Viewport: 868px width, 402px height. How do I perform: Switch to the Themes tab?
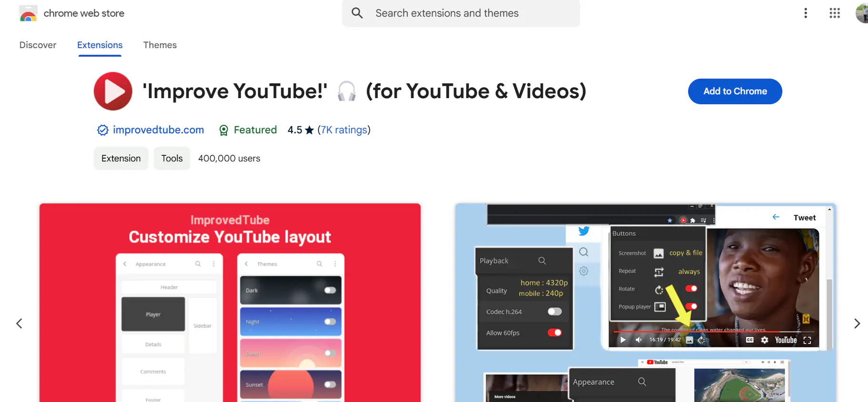coord(160,45)
